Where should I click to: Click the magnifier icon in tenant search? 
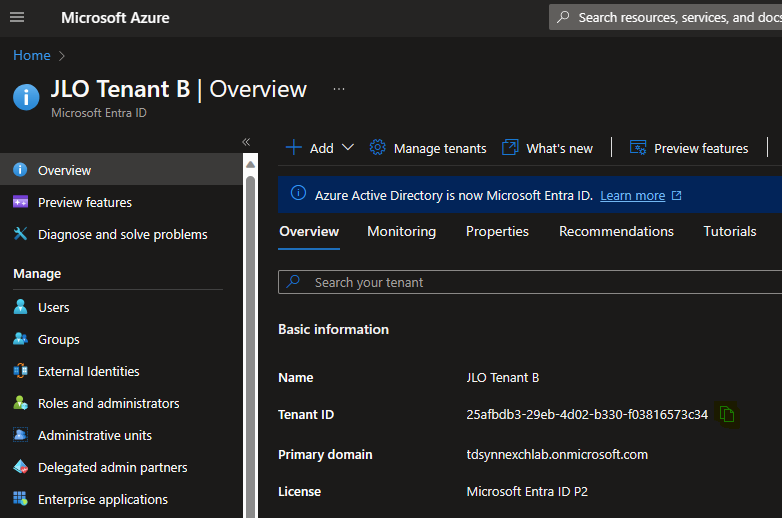293,281
